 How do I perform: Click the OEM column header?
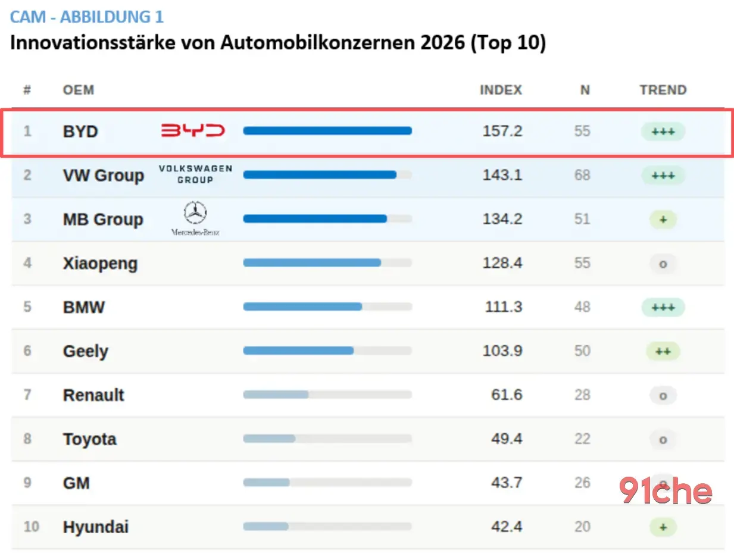(x=79, y=90)
